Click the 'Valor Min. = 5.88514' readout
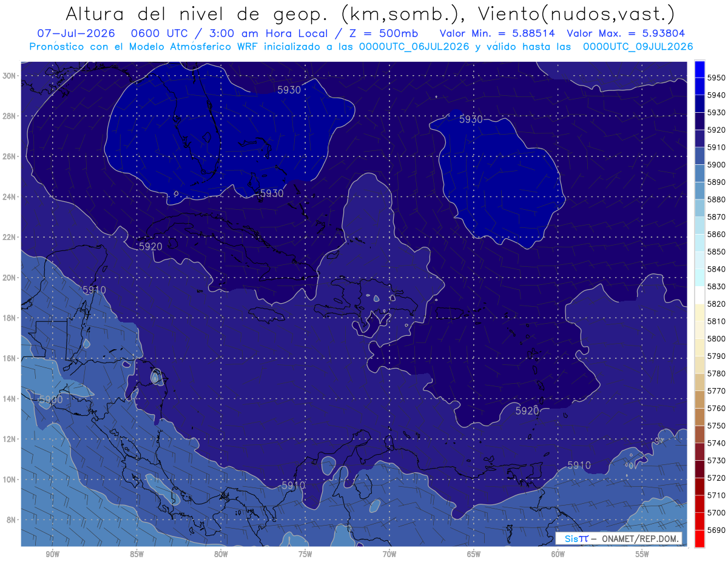This screenshot has height=562, width=728. [497, 33]
